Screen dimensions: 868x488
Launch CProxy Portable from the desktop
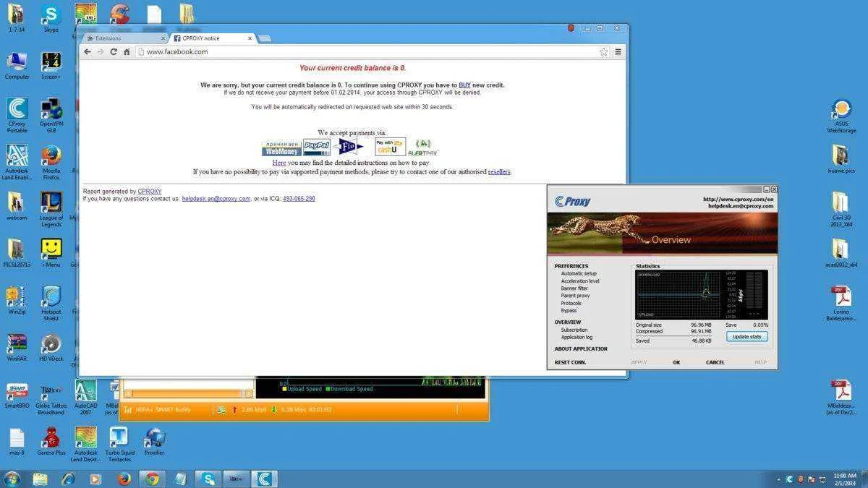(17, 115)
